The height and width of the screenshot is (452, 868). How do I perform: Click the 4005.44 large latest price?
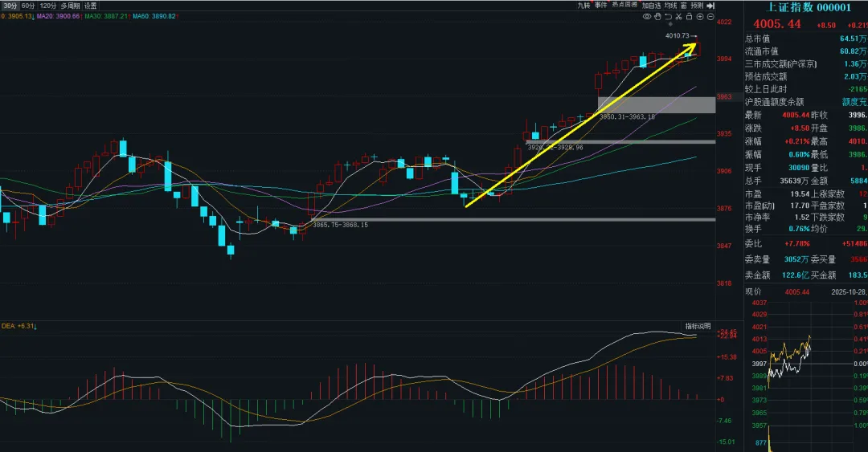[776, 24]
